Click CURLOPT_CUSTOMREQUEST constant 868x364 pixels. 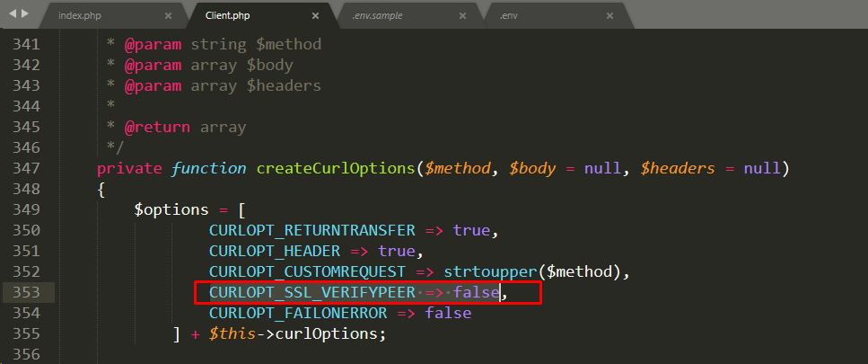pos(307,271)
